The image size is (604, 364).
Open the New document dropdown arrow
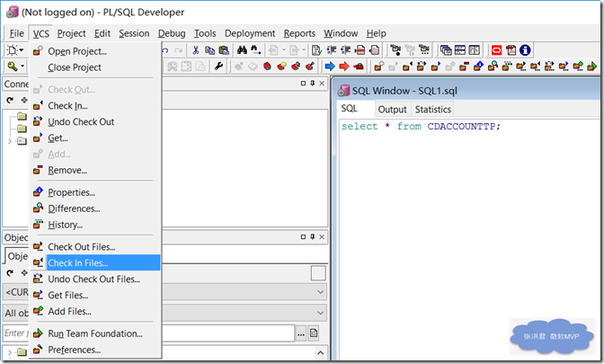(22, 50)
